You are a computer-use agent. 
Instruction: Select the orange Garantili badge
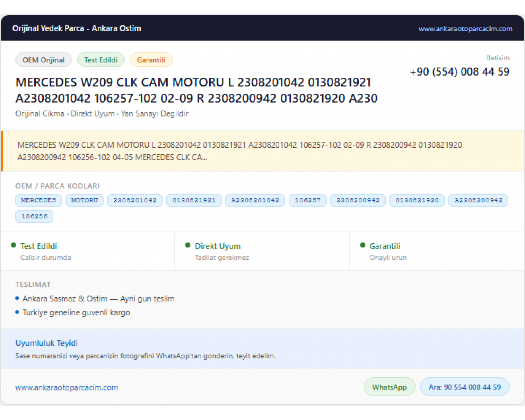pyautogui.click(x=151, y=60)
